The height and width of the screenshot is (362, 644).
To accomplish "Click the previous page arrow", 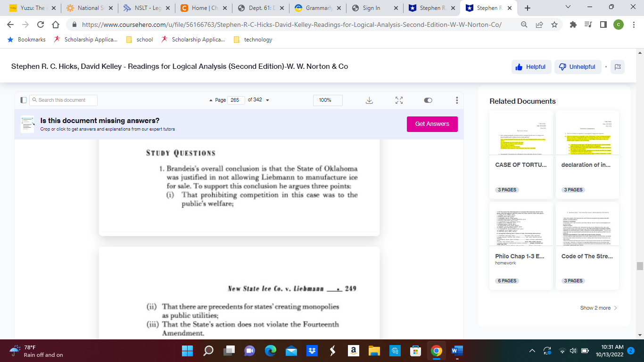I will click(x=211, y=100).
